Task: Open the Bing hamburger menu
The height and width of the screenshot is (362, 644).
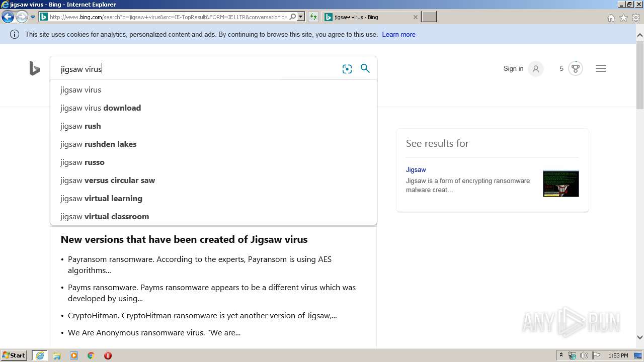Action: pyautogui.click(x=601, y=68)
